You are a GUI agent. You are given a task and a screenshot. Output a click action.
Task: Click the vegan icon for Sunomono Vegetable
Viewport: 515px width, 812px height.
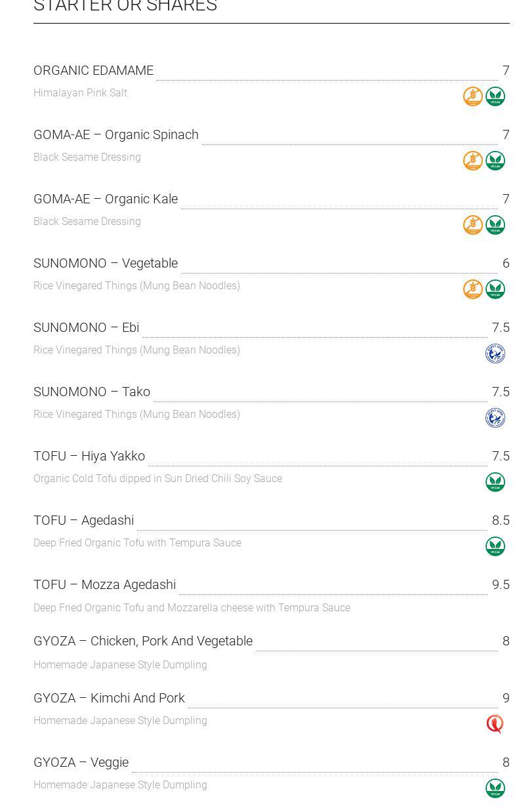click(495, 289)
